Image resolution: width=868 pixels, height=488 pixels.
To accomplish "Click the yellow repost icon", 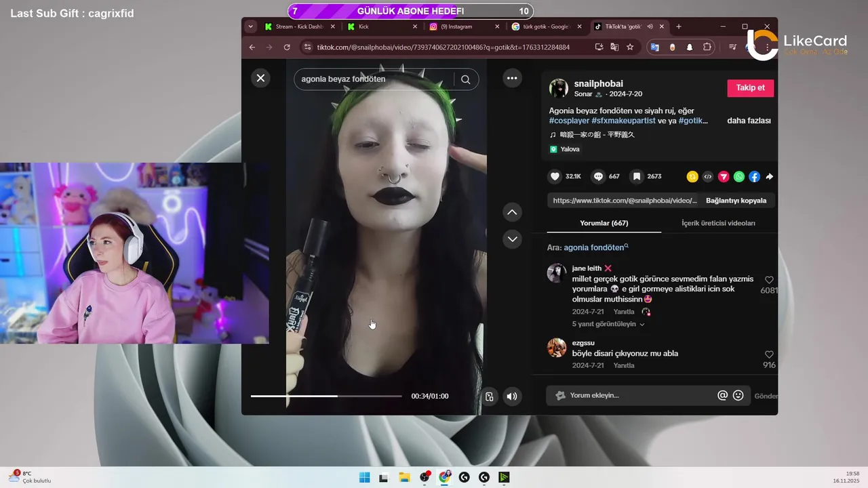I will point(692,176).
